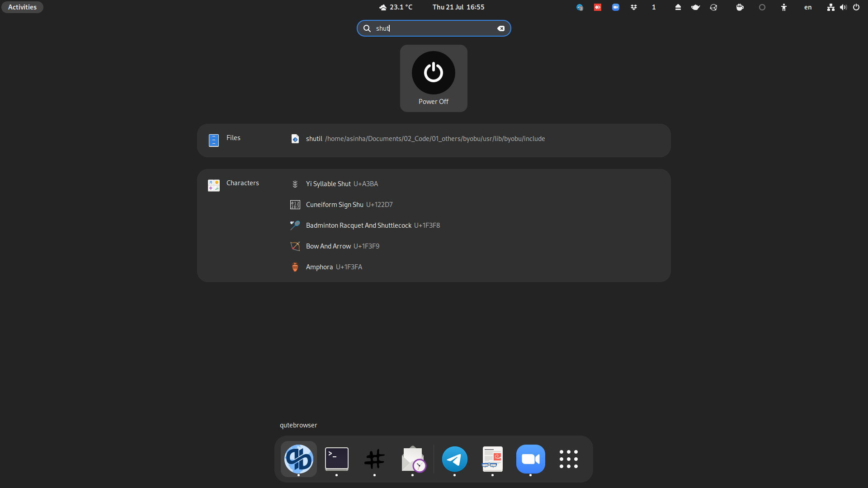Click the Power Off search result
This screenshot has height=488, width=868.
433,78
